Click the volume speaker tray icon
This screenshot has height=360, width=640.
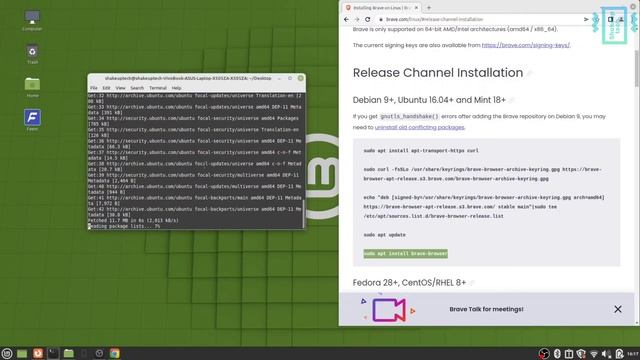coord(606,354)
